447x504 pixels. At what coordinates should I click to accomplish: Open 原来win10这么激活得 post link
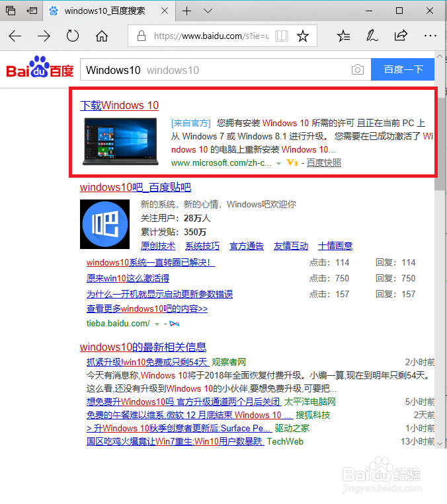click(128, 278)
